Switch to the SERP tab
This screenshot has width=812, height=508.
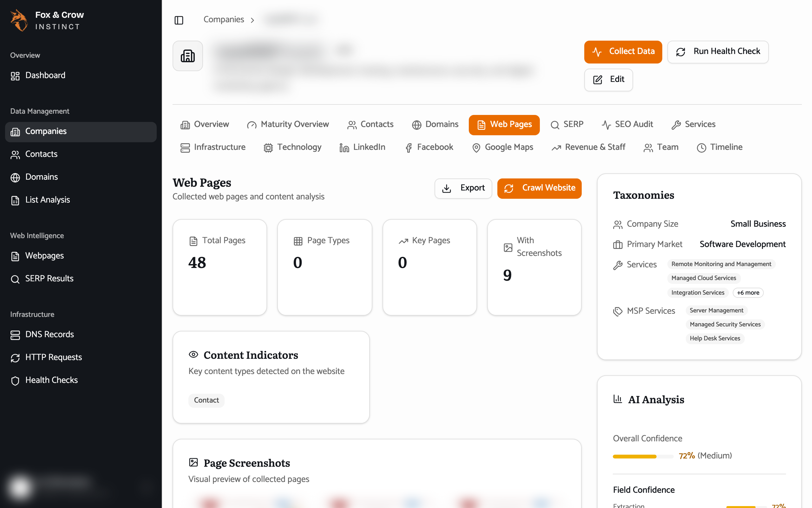tap(567, 125)
